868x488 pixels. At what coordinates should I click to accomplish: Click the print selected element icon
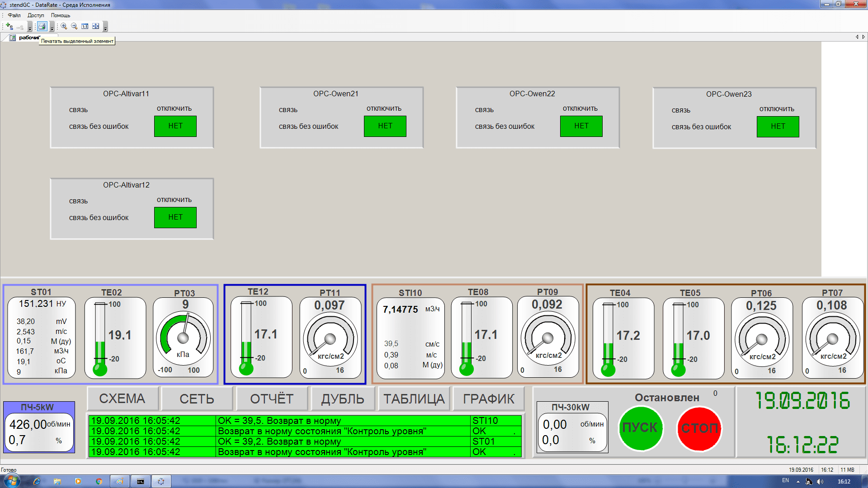42,26
